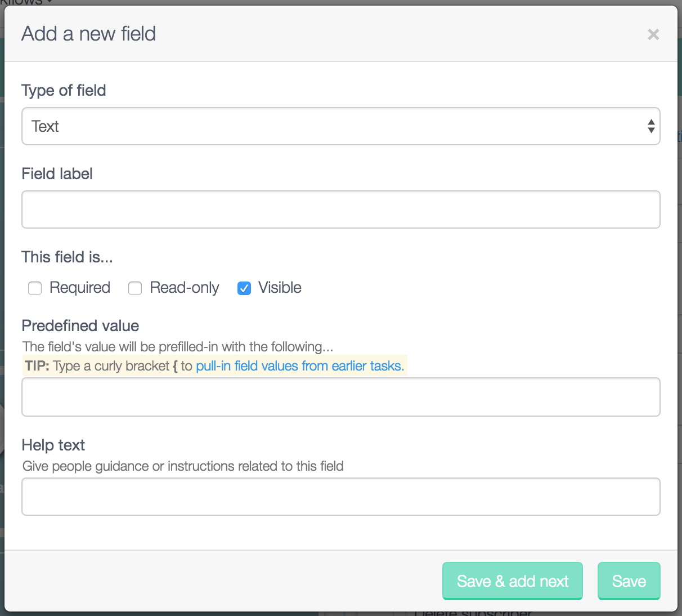Open the Type of field dropdown
Viewport: 682px width, 616px height.
click(x=340, y=126)
